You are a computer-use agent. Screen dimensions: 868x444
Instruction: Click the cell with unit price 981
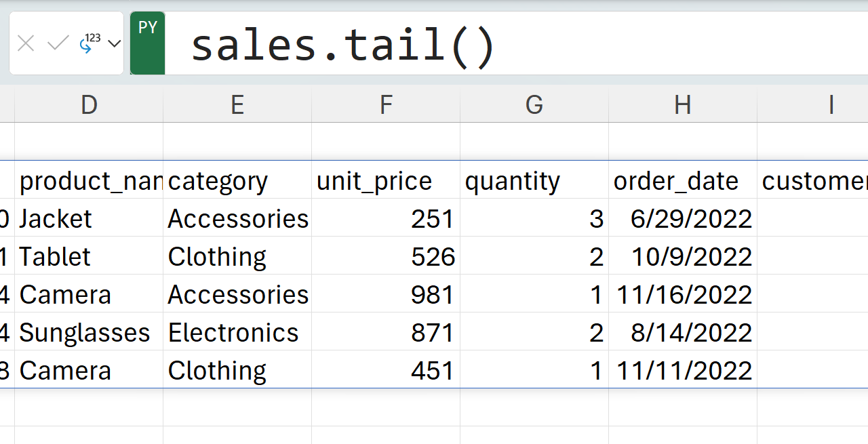(x=385, y=295)
